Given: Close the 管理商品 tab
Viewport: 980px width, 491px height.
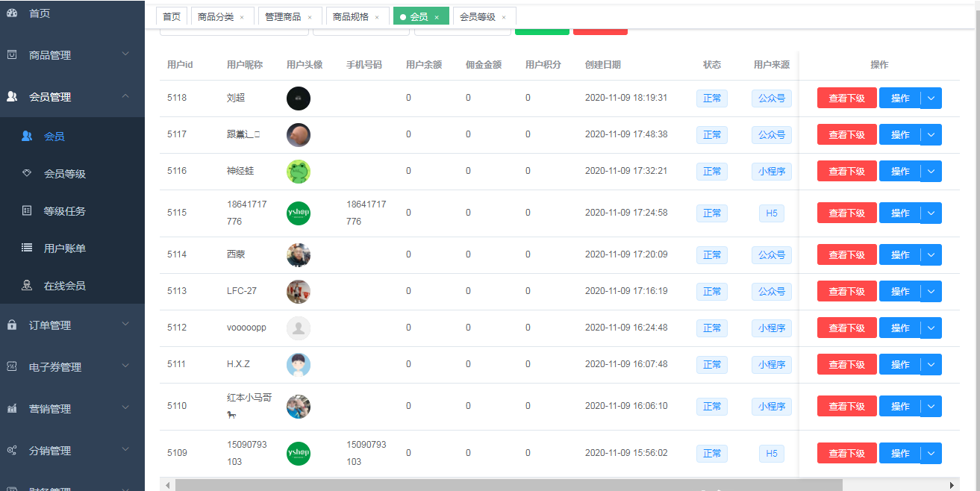Looking at the screenshot, I should (310, 17).
